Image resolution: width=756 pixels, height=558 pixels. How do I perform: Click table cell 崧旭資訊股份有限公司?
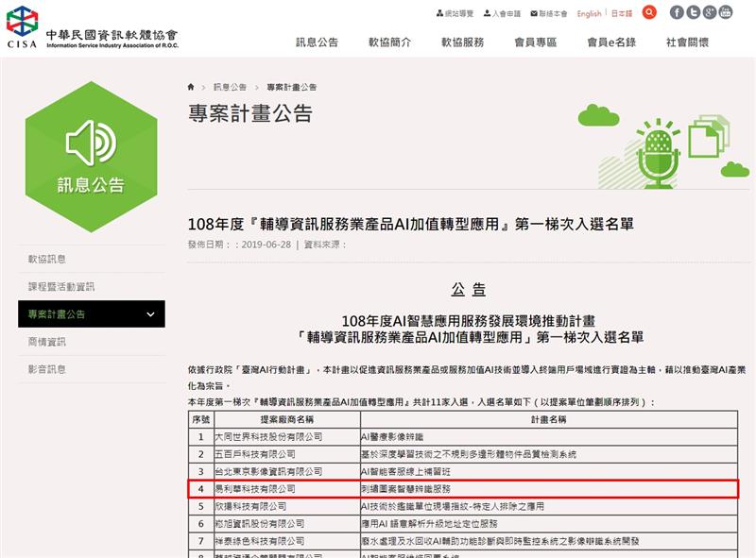[x=287, y=524]
